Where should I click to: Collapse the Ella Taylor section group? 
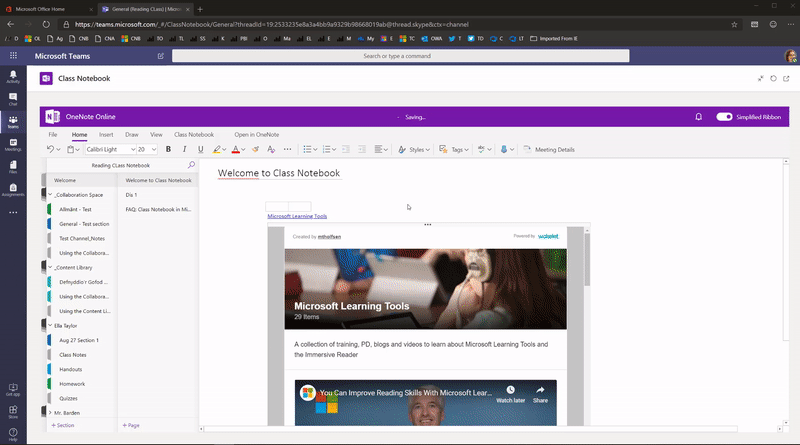click(50, 325)
